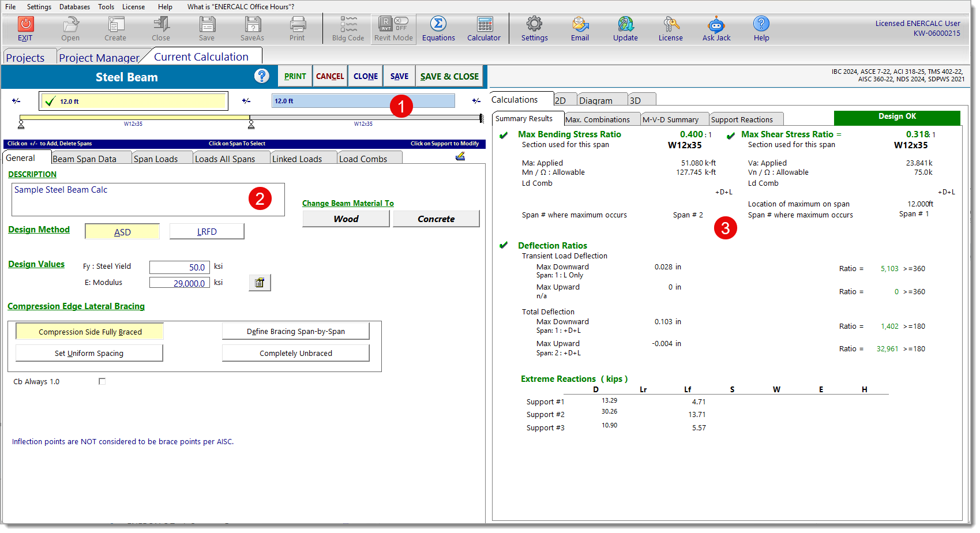Click the Email icon

[x=580, y=24]
